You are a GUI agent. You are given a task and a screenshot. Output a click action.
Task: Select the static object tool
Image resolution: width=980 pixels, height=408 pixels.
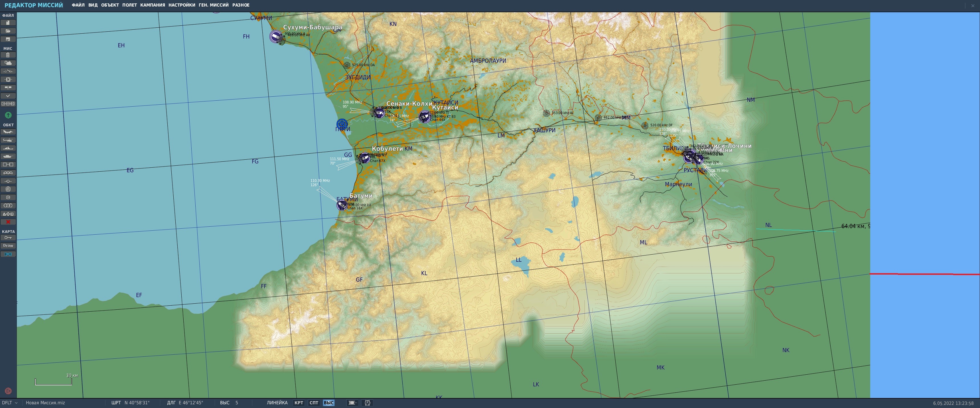tap(8, 165)
